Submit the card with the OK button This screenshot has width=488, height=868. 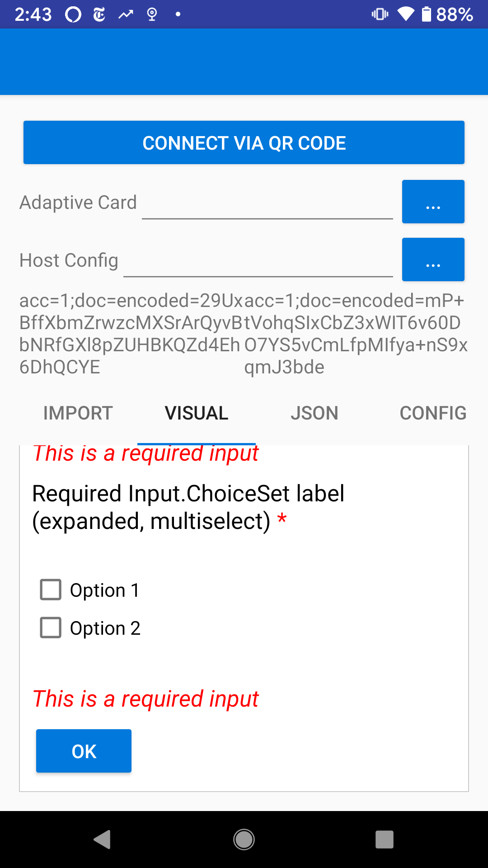pyautogui.click(x=84, y=750)
